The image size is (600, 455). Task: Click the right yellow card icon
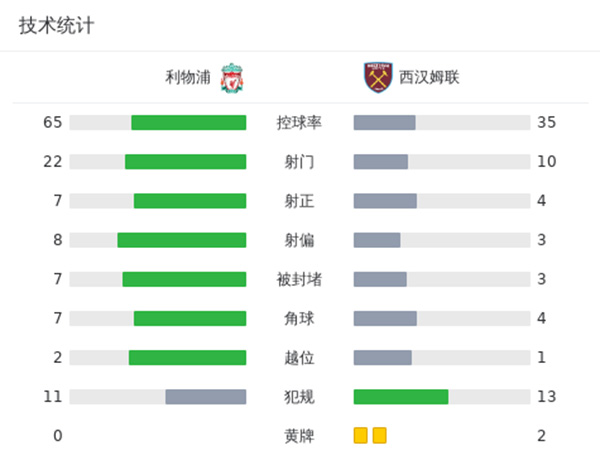click(379, 435)
